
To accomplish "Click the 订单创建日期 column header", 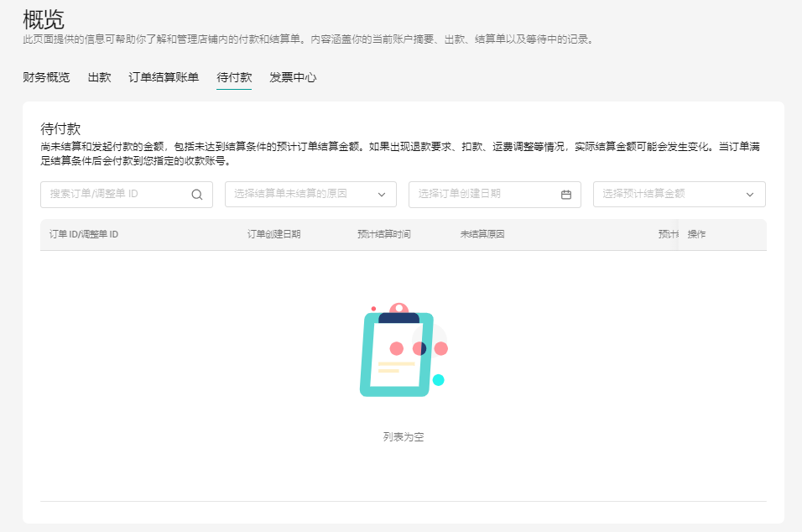I will coord(273,234).
